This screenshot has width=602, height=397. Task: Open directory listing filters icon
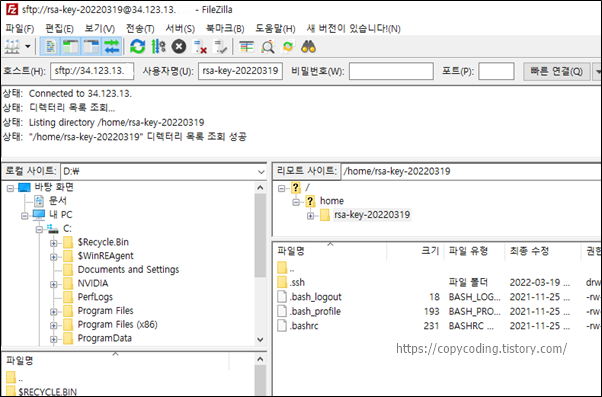tap(246, 47)
